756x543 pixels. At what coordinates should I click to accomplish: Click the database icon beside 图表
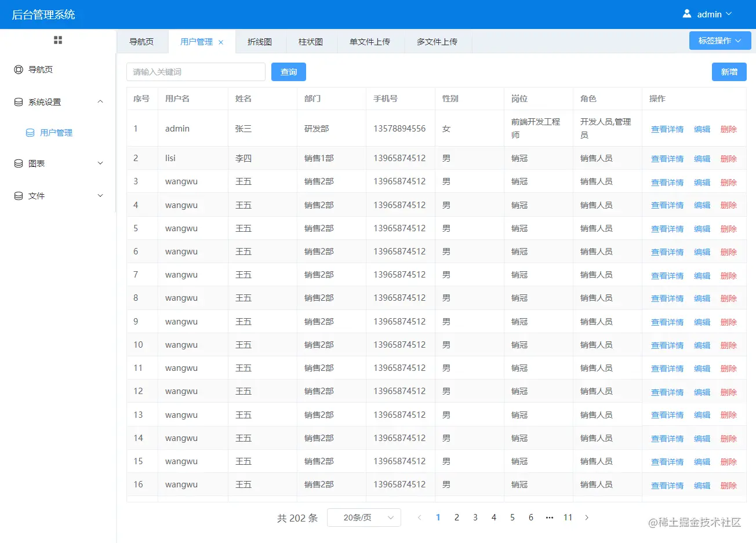coord(19,163)
